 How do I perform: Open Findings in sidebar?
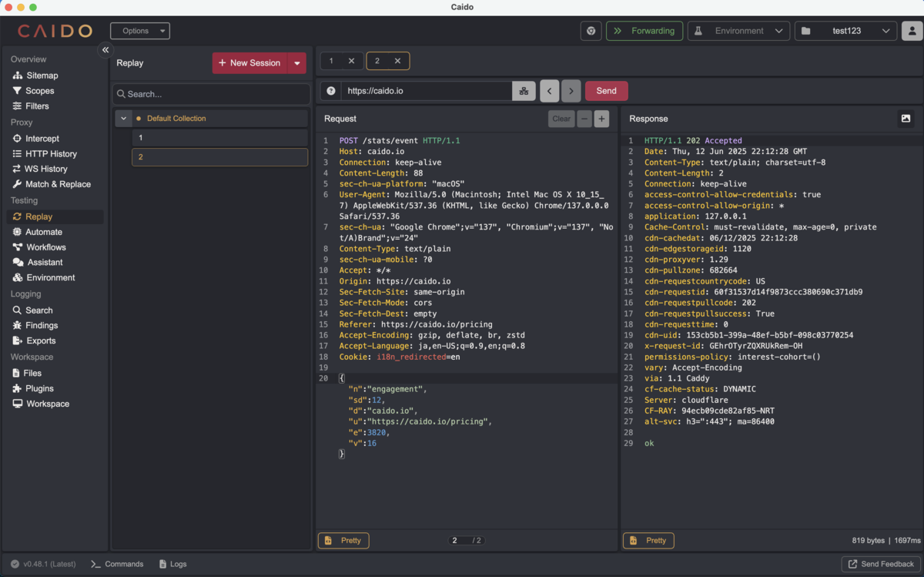pyautogui.click(x=35, y=326)
